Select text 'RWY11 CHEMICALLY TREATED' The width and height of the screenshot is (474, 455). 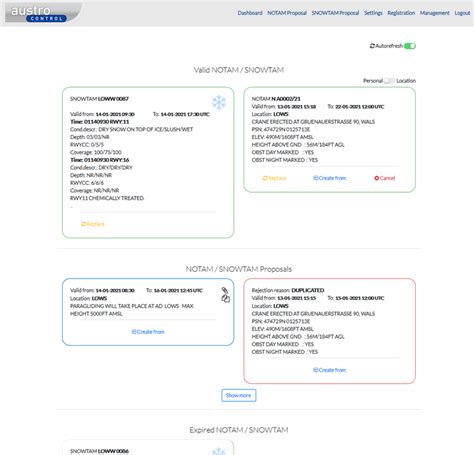[x=107, y=198]
